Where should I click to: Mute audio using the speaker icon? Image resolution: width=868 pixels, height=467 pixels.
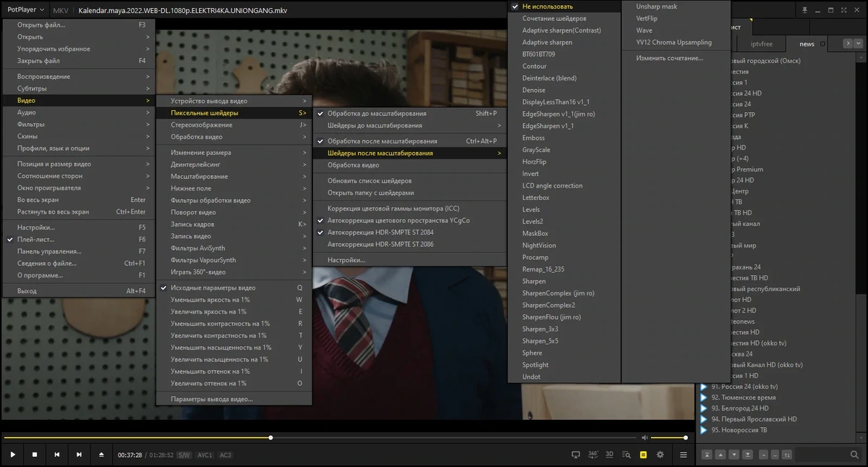coord(644,437)
